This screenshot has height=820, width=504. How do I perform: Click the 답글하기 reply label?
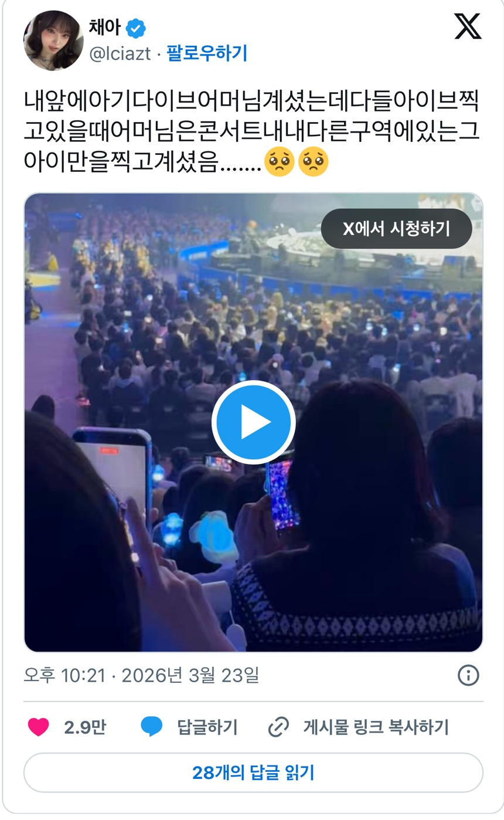207,727
